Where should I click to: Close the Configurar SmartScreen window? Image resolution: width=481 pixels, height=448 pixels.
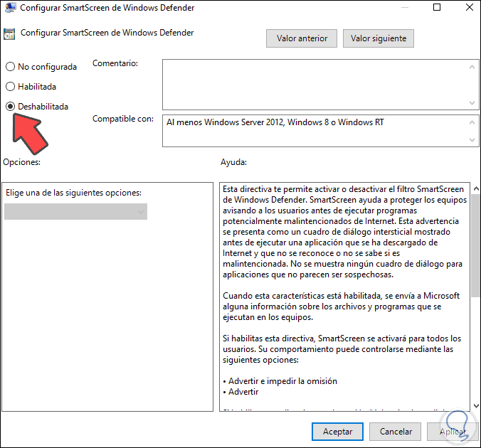[x=470, y=7]
